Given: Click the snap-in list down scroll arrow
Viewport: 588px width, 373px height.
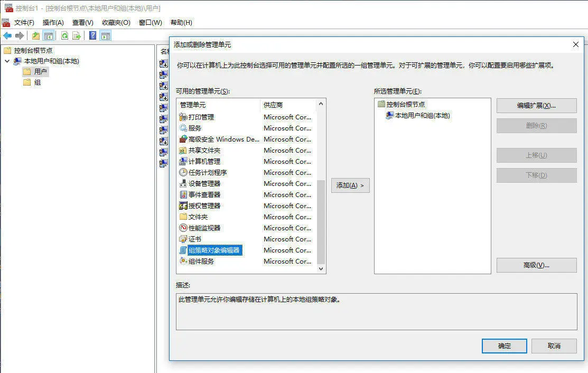Looking at the screenshot, I should pos(321,268).
